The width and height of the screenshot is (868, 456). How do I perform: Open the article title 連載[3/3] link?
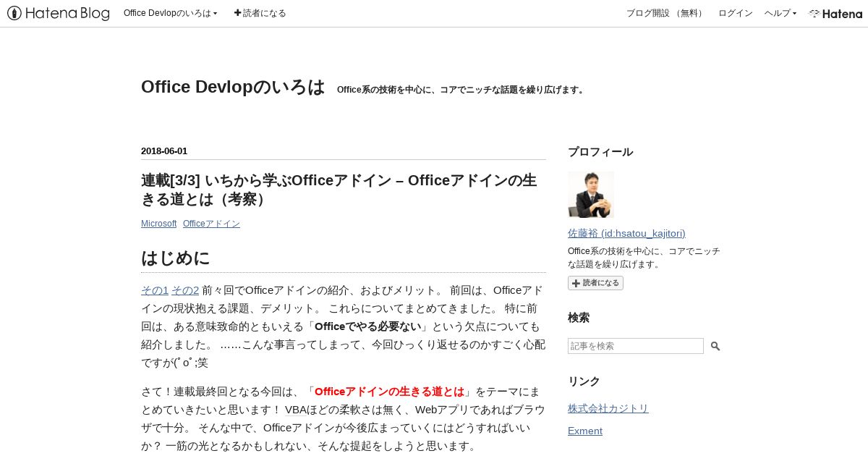(x=339, y=190)
